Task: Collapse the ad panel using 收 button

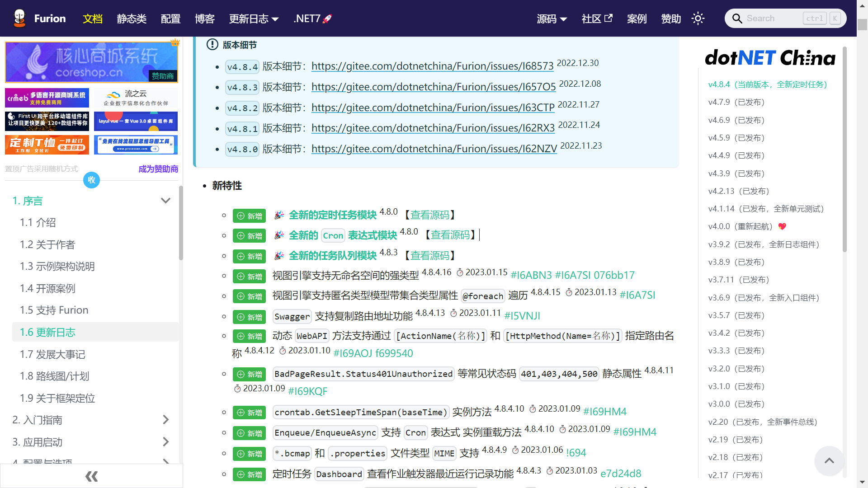Action: click(91, 180)
